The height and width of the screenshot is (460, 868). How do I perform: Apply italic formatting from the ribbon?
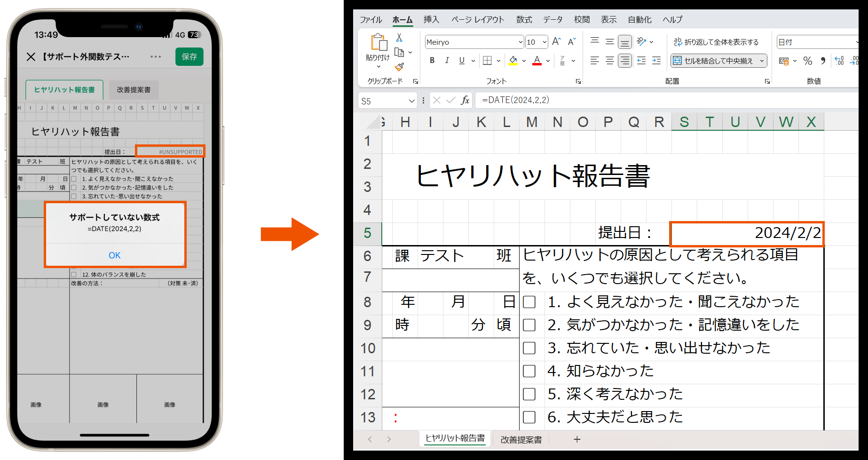click(447, 60)
